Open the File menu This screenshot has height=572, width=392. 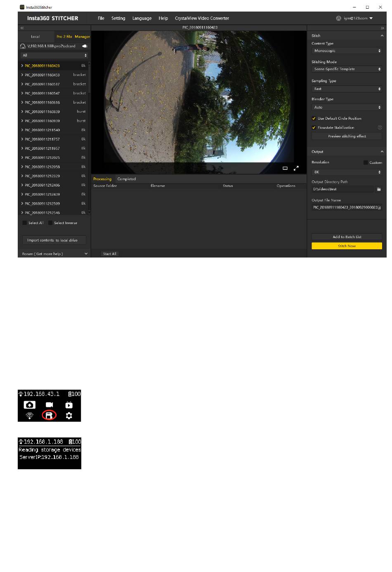point(101,18)
